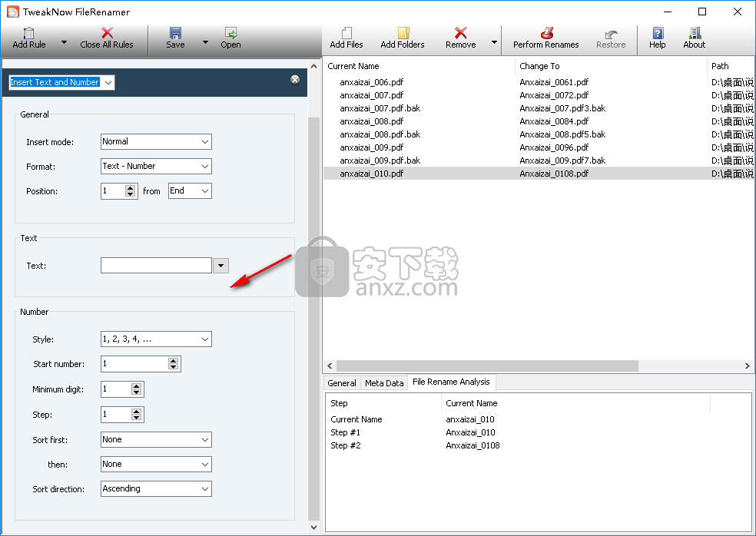756x536 pixels.
Task: Switch to the Meta Data tab
Action: point(384,383)
